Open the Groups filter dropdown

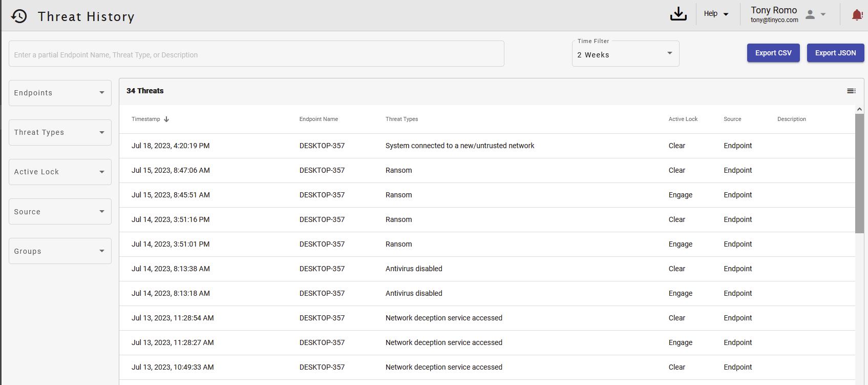pyautogui.click(x=60, y=251)
